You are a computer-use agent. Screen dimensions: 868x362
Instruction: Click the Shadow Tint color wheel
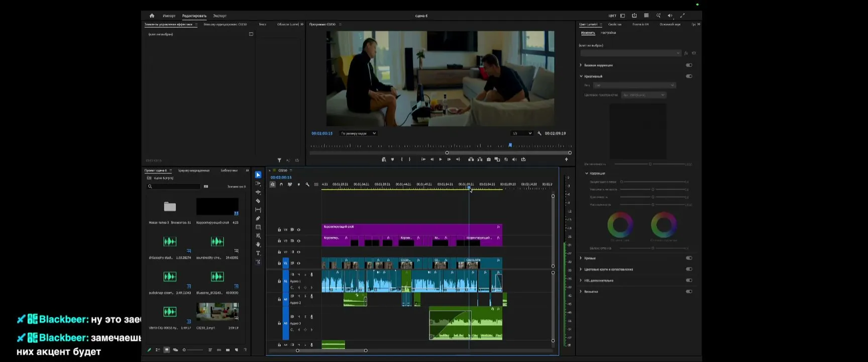pyautogui.click(x=620, y=225)
